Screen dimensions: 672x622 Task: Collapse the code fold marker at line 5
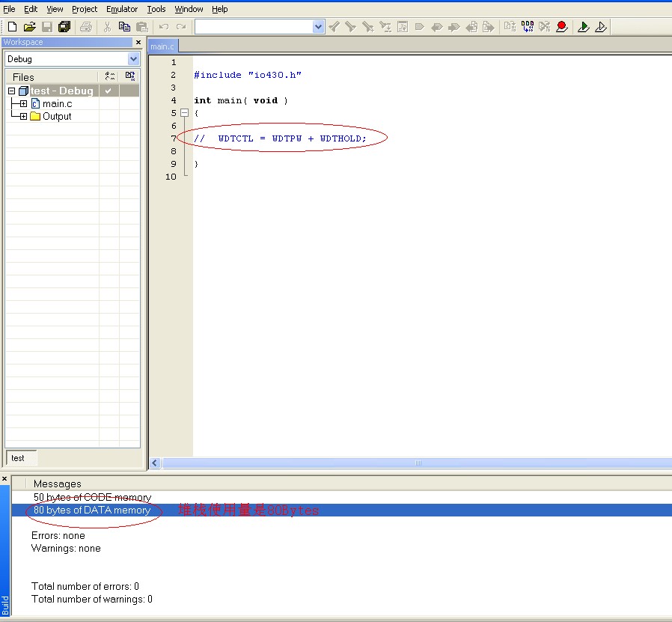(184, 113)
